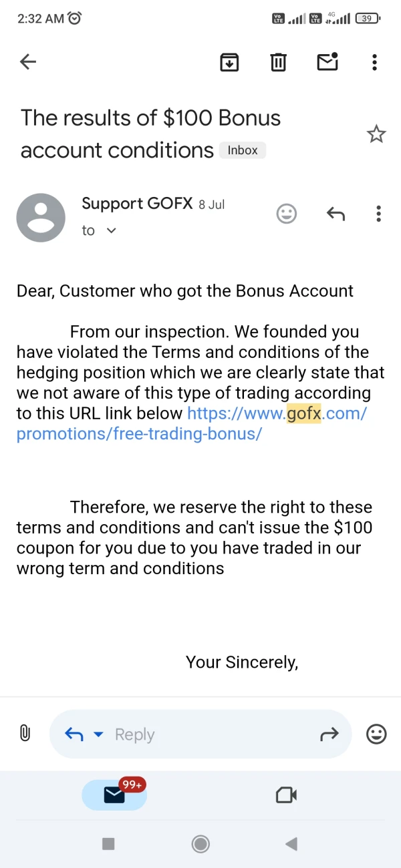Expand recipient details chevron
Screen dimensions: 401x868
pyautogui.click(x=112, y=230)
